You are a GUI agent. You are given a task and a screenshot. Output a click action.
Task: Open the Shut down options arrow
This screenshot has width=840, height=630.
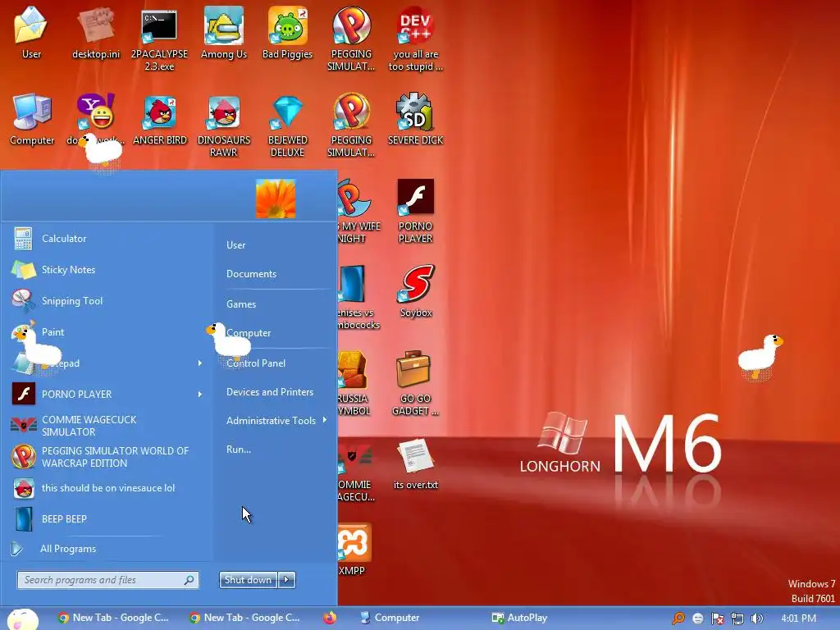point(286,580)
